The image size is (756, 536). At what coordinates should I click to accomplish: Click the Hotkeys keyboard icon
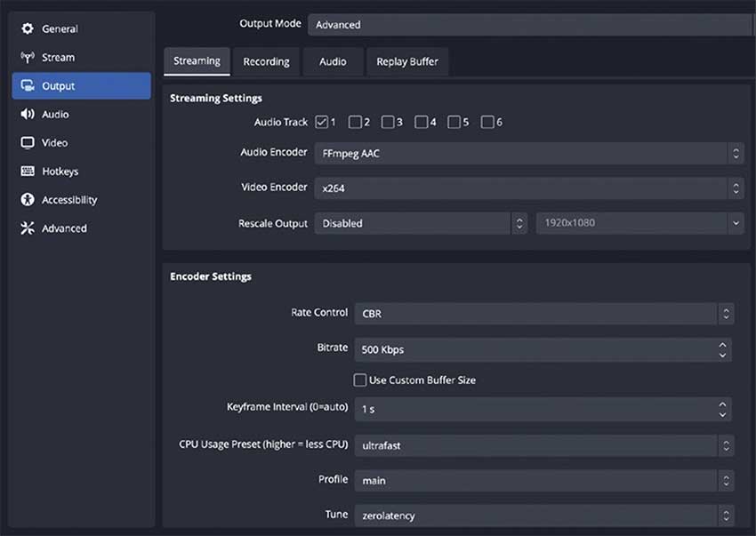click(x=27, y=172)
